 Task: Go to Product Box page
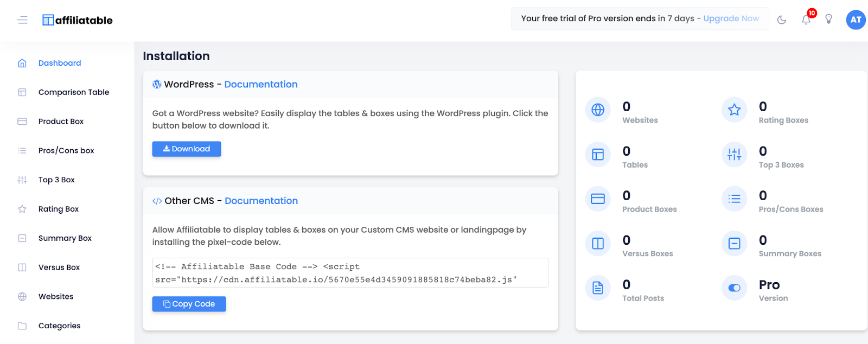(x=61, y=122)
